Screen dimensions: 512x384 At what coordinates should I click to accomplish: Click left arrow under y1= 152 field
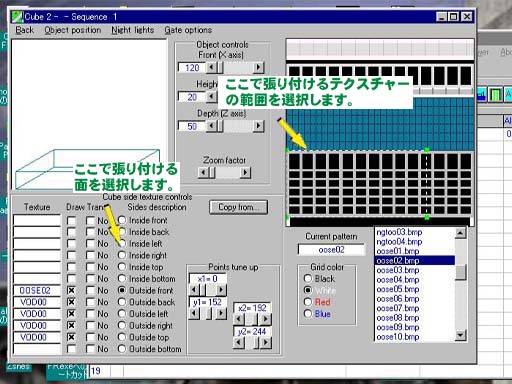pos(194,313)
